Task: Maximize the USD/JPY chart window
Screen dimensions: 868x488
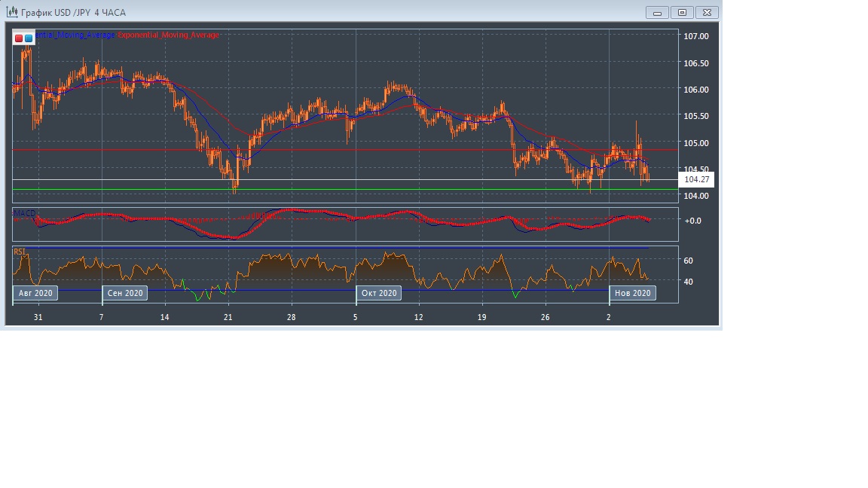Action: 682,12
